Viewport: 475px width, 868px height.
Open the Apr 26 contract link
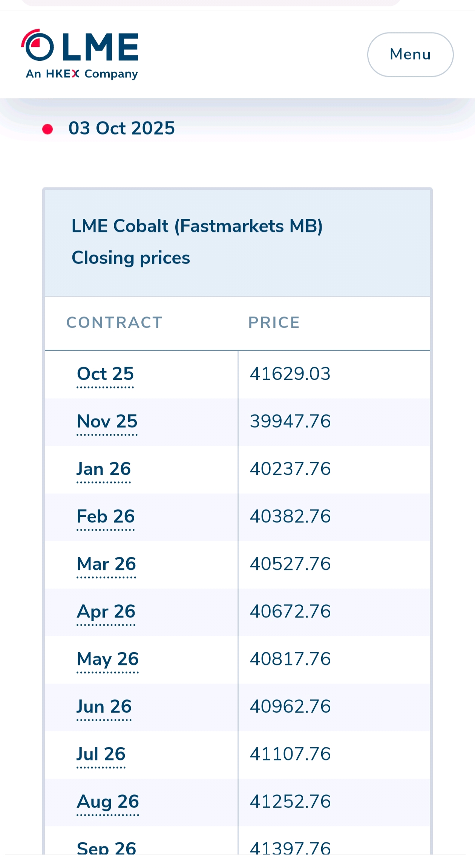(x=106, y=612)
